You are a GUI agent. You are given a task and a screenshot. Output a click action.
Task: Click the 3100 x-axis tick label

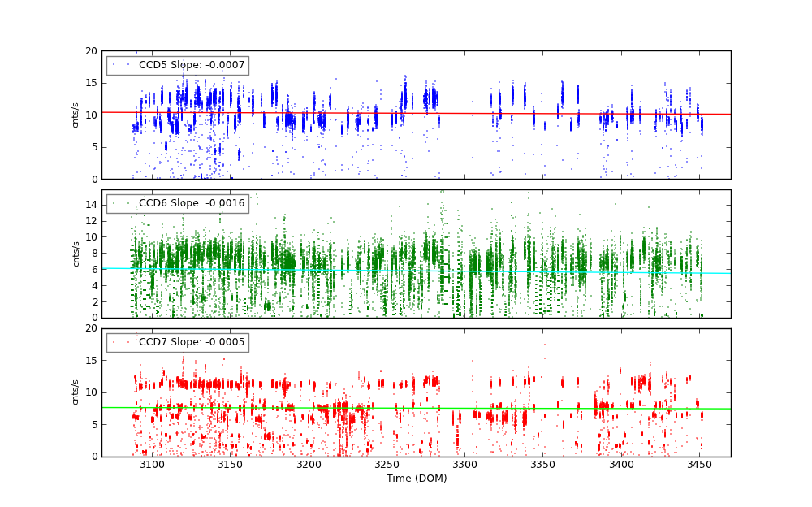[152, 464]
